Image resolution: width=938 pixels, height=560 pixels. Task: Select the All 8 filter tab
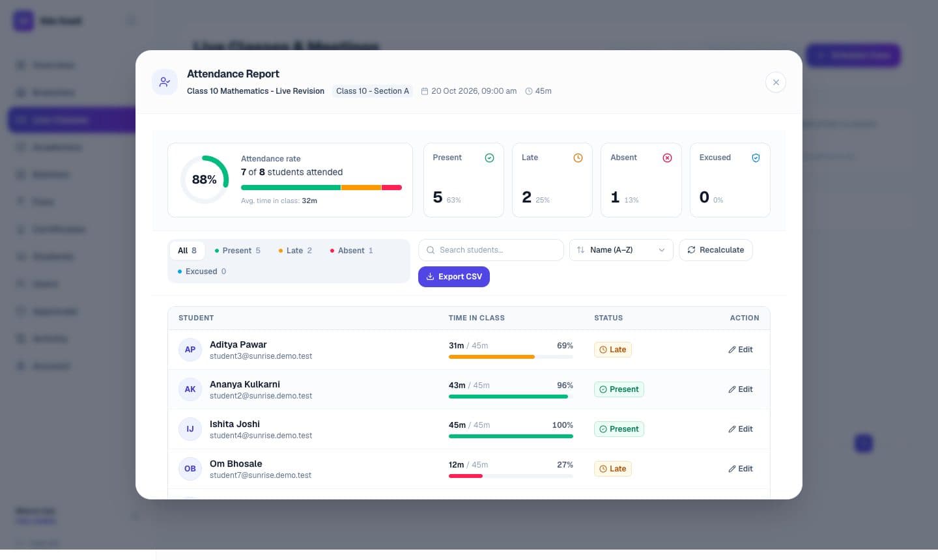click(187, 251)
